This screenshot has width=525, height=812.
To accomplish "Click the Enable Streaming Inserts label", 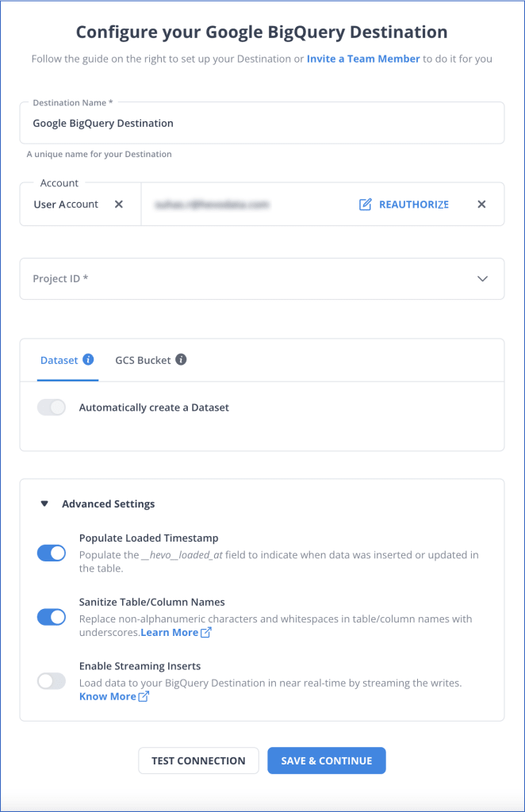I will click(140, 666).
